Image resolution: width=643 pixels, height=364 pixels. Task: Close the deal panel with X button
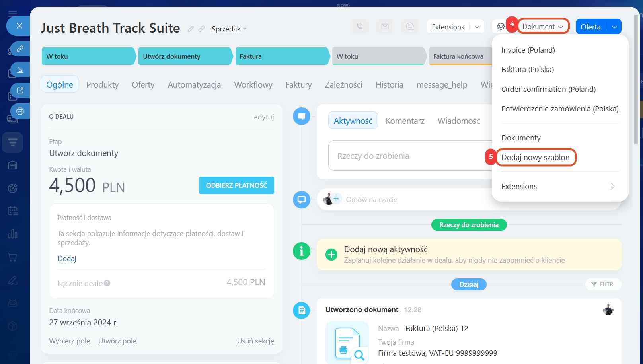click(19, 26)
